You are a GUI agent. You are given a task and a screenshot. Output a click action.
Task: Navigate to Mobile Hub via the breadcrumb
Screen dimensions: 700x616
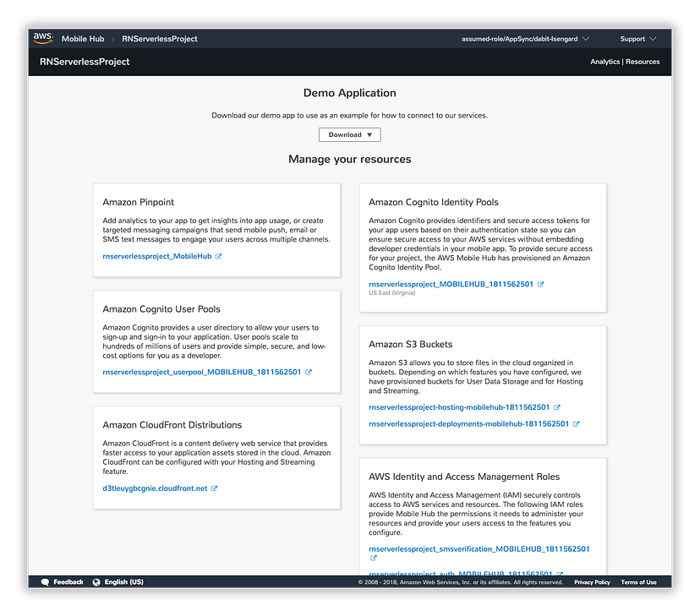83,38
